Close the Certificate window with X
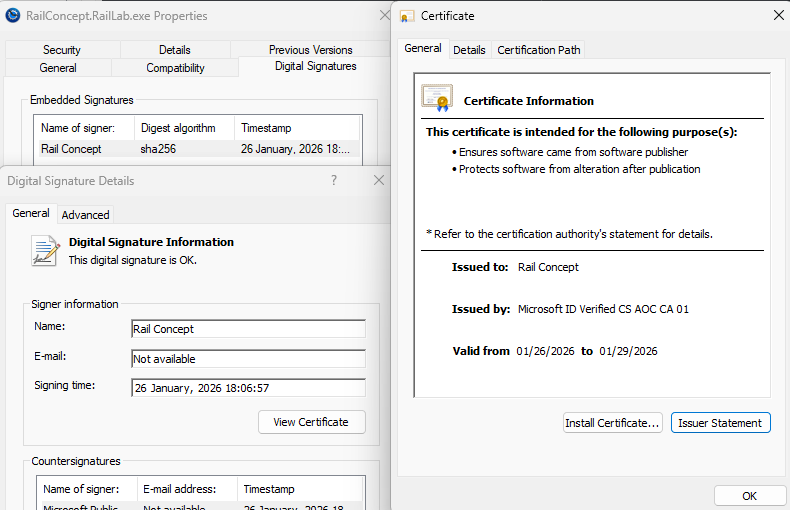The image size is (790, 510). 779,15
